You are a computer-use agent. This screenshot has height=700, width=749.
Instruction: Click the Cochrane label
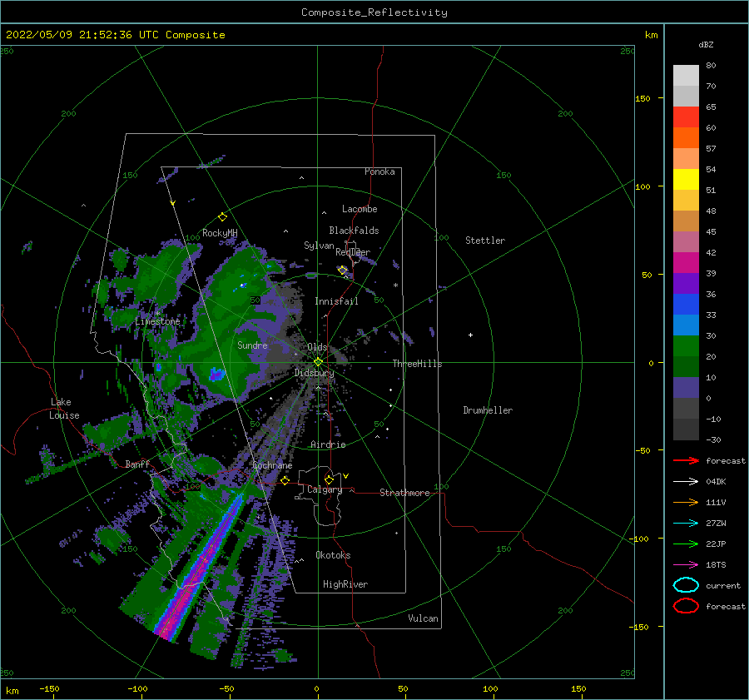tap(272, 465)
